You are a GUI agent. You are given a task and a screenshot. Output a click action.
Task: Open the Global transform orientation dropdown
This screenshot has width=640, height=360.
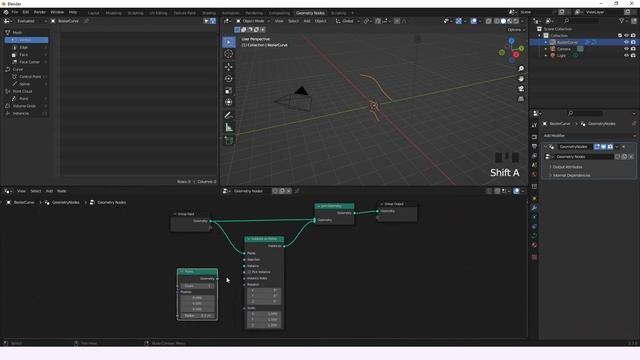coord(347,21)
